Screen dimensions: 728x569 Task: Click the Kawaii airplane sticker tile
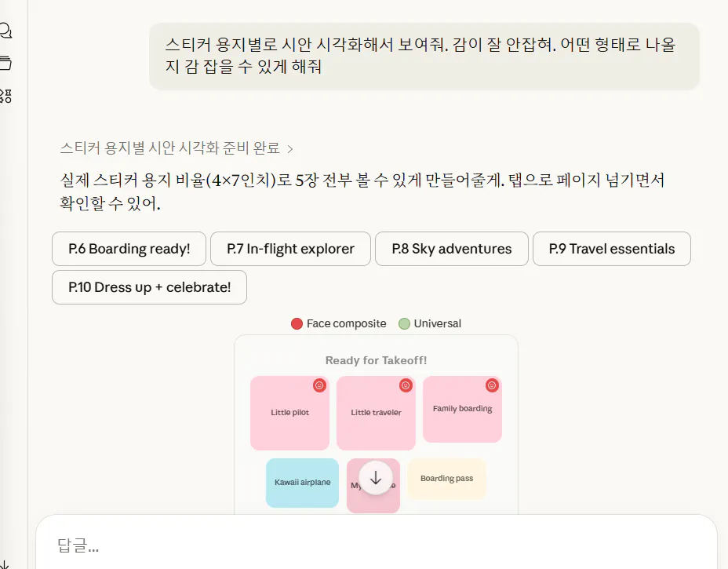click(x=302, y=483)
